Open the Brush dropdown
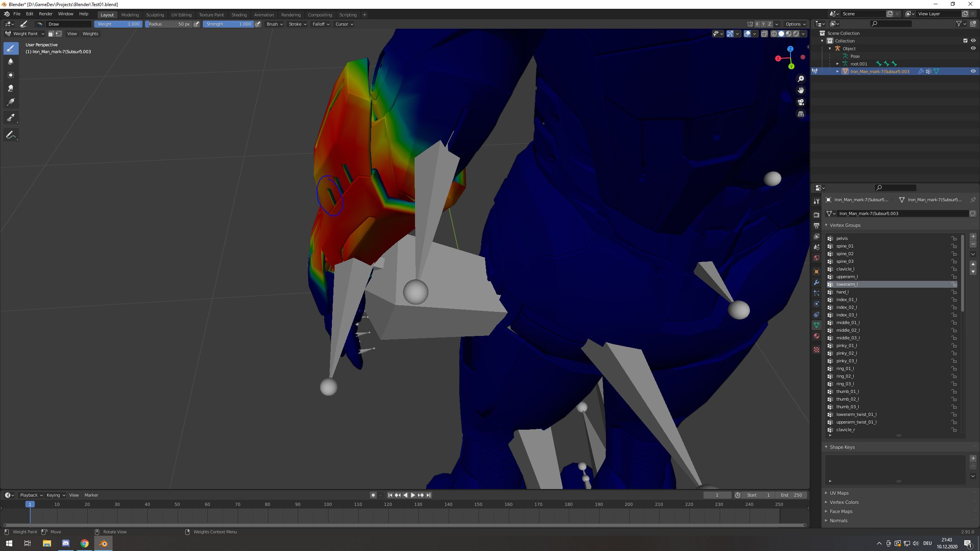Image resolution: width=980 pixels, height=551 pixels. tap(274, 24)
